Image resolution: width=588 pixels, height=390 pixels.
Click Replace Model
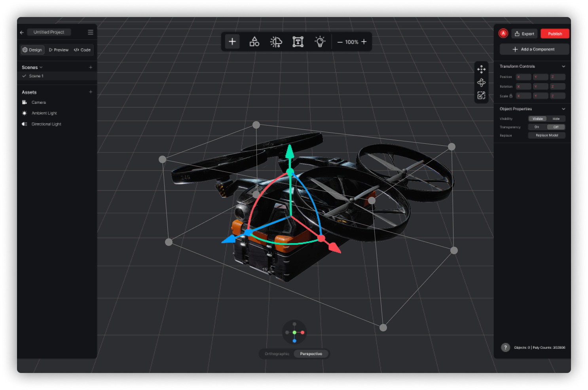tap(546, 135)
